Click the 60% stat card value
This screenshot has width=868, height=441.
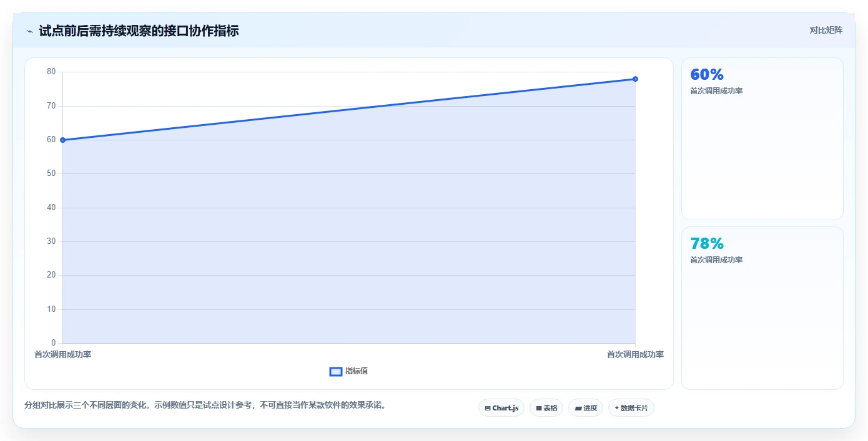(x=707, y=75)
